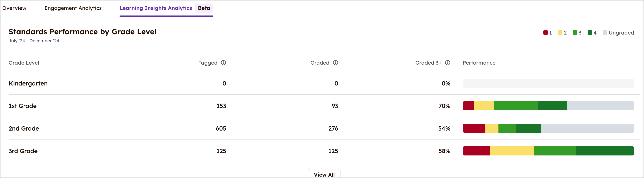
Task: Click the Ungraded legend swatch
Action: coord(605,32)
